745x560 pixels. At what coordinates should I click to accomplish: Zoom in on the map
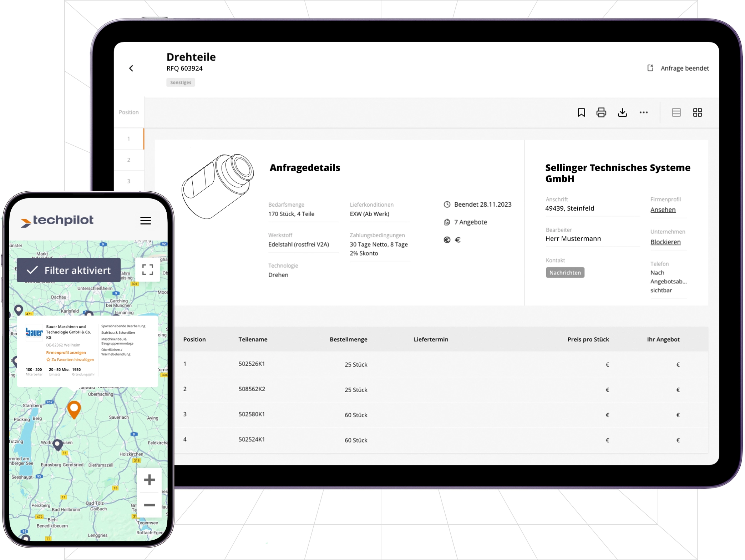click(149, 480)
